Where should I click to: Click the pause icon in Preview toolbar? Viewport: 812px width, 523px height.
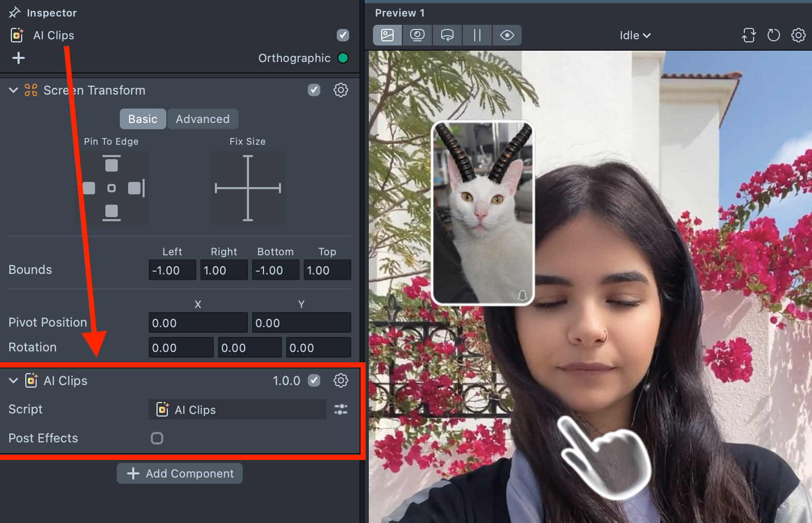[x=477, y=35]
